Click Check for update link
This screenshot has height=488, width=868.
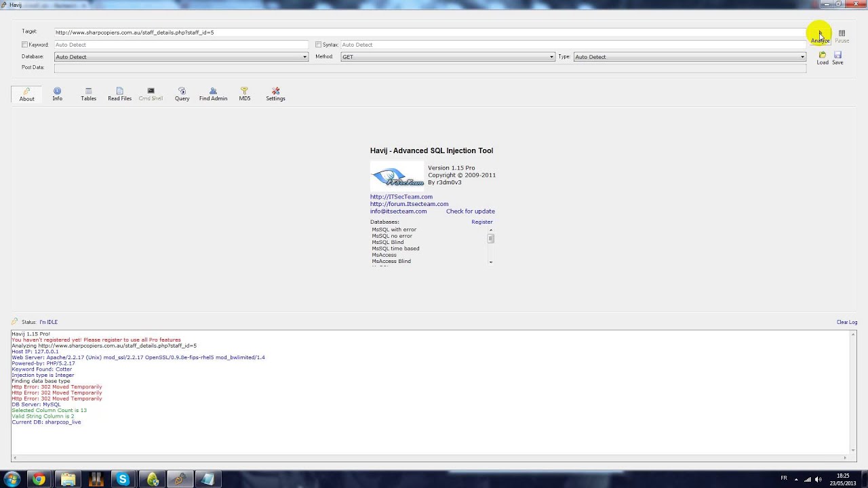[471, 211]
